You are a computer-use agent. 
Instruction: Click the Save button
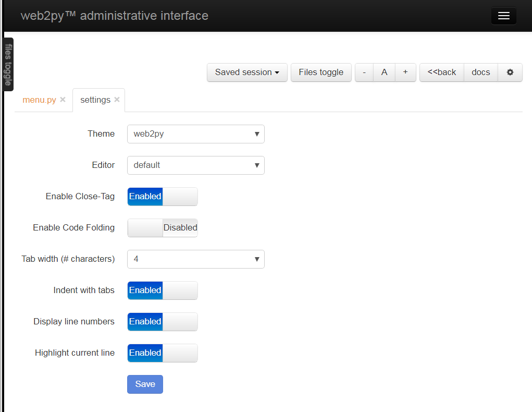pos(145,384)
